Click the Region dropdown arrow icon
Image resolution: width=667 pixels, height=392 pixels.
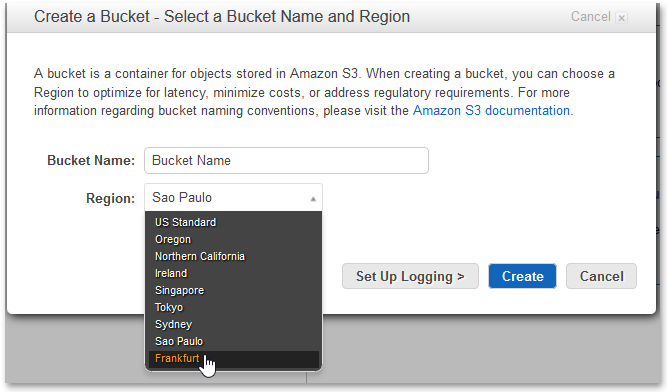click(x=313, y=199)
